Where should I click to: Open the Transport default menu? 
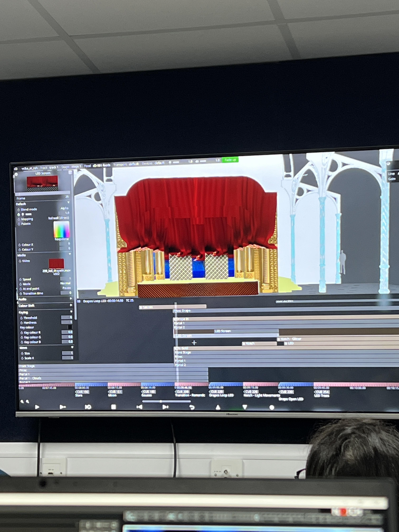tap(126, 164)
